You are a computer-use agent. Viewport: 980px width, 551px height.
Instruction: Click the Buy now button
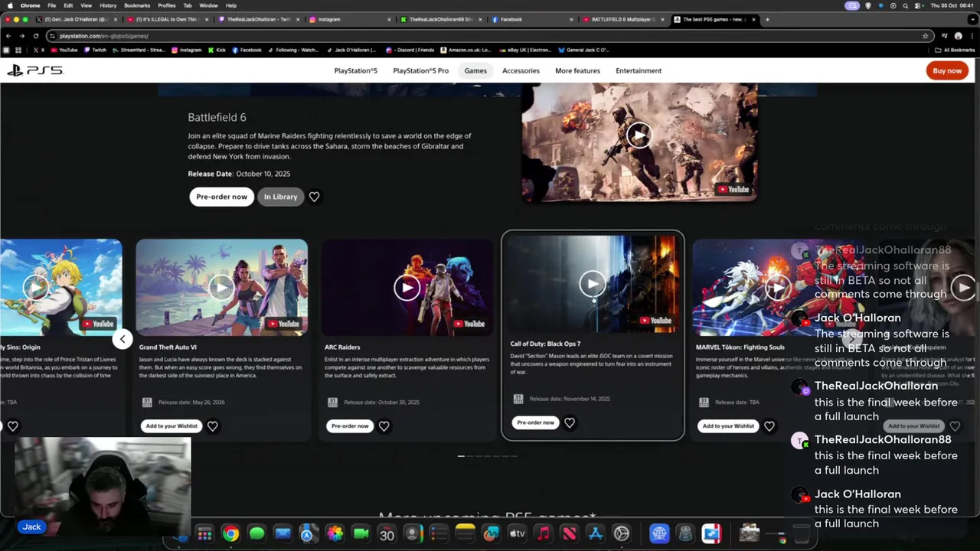pos(947,70)
